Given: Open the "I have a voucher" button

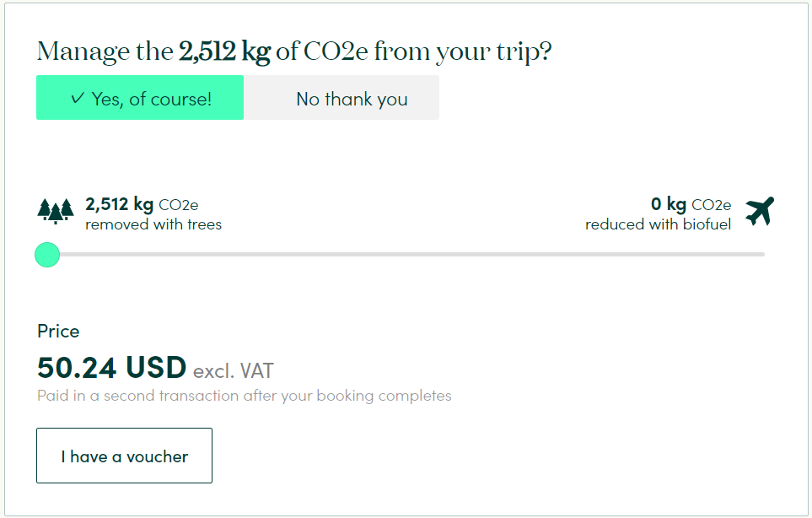Looking at the screenshot, I should (124, 456).
